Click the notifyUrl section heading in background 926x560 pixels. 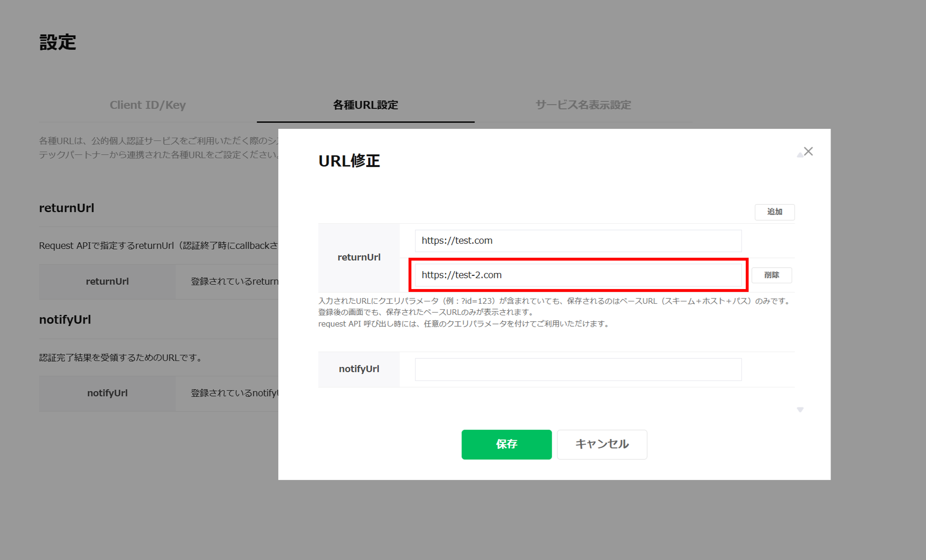tap(65, 319)
